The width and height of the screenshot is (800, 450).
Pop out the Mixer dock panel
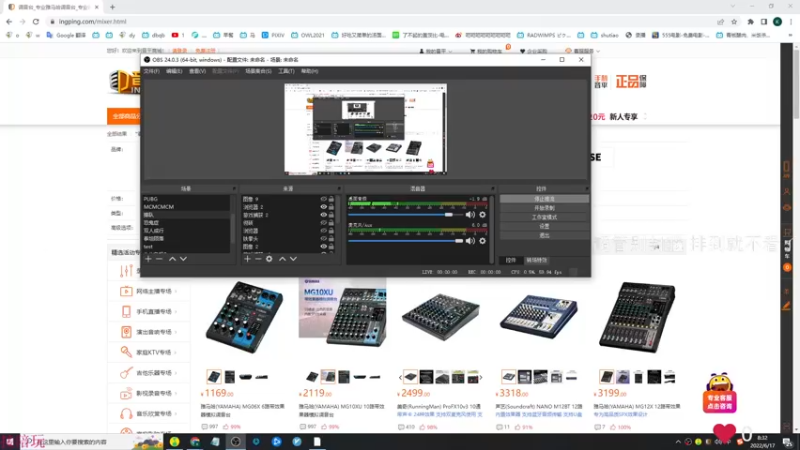click(492, 189)
